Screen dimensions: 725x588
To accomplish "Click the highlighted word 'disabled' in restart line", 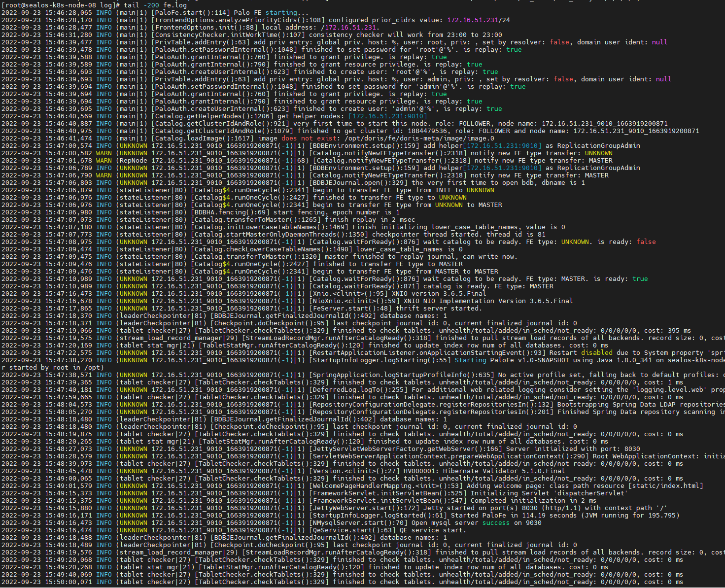I will tap(597, 352).
